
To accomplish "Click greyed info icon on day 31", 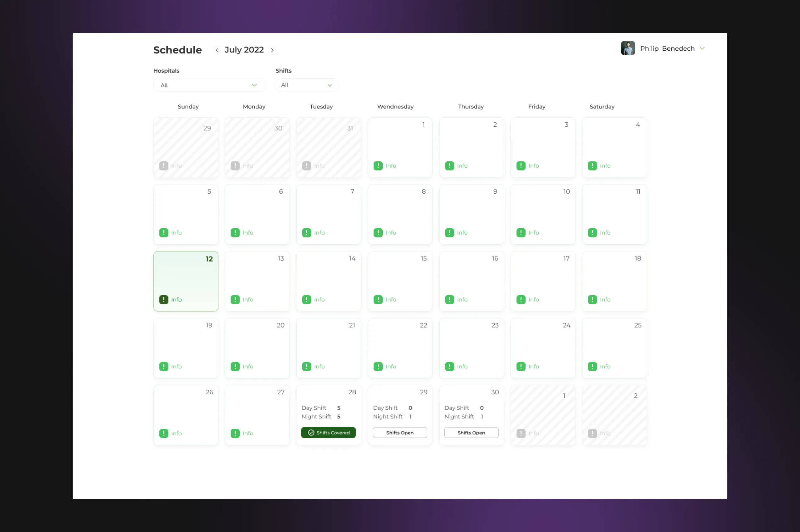I will coord(307,166).
